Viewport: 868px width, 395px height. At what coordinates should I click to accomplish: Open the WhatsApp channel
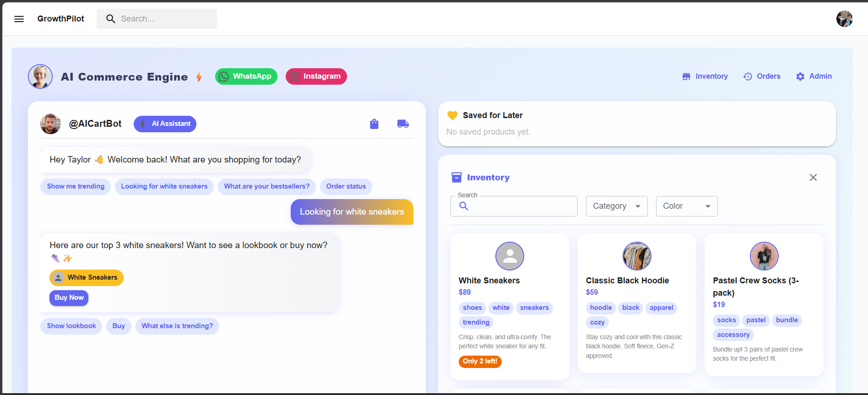click(246, 76)
